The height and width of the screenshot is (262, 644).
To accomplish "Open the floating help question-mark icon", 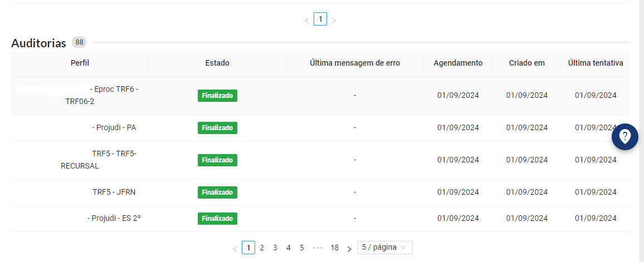I will pyautogui.click(x=625, y=136).
